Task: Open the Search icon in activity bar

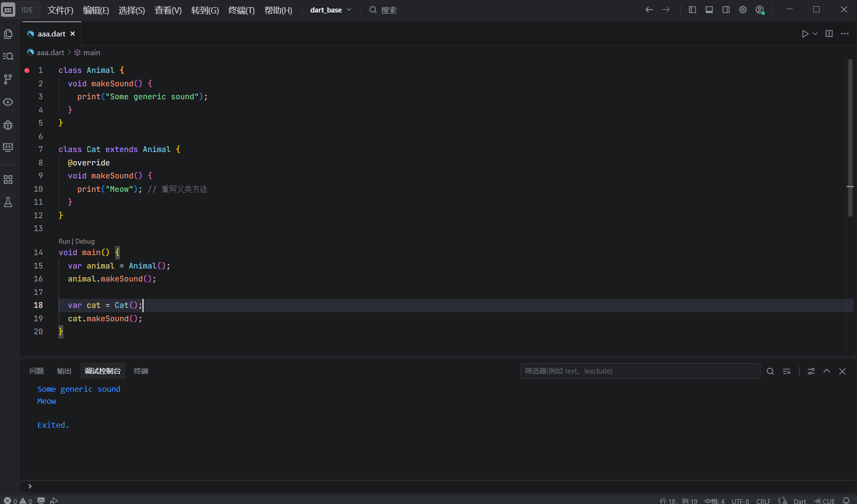Action: point(8,57)
